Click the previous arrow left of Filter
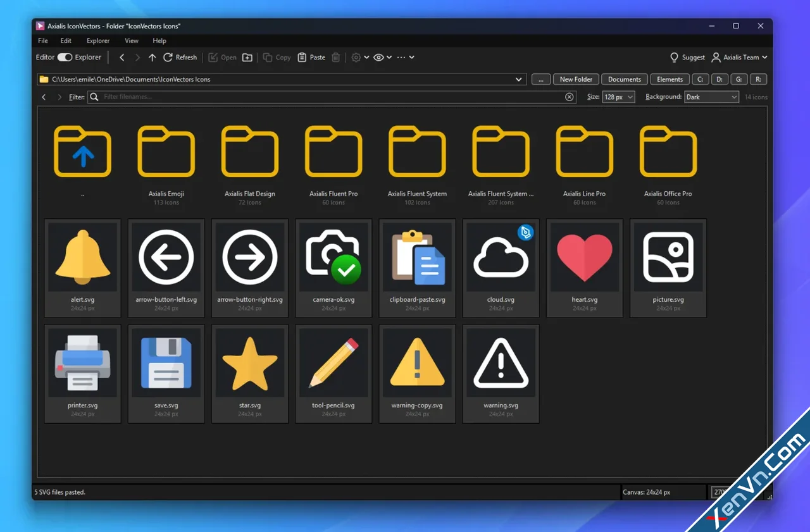The width and height of the screenshot is (810, 532). (x=44, y=97)
